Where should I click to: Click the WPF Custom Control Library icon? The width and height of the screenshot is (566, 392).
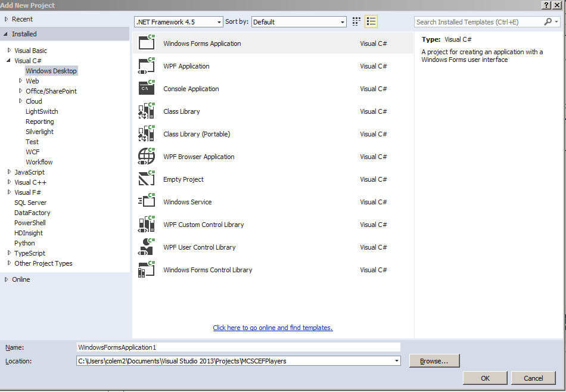147,224
